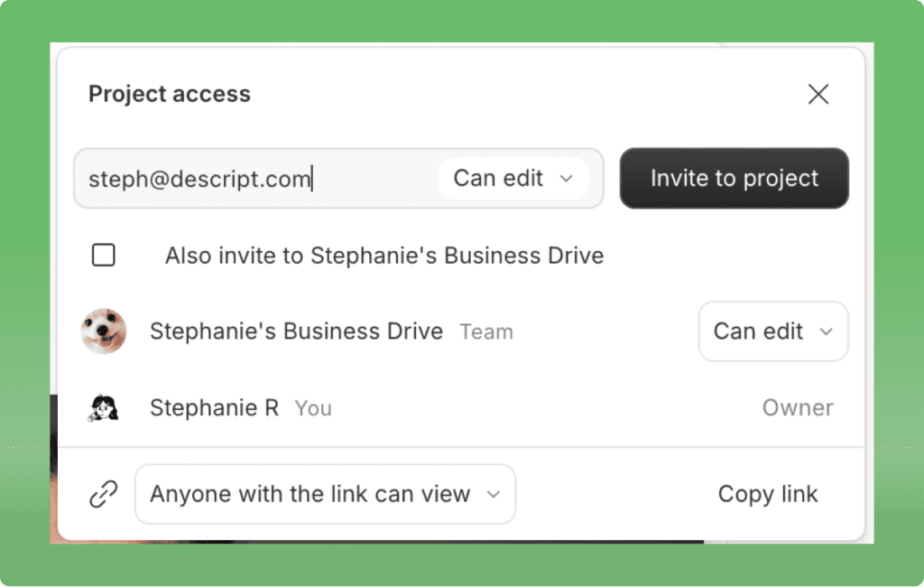Open the Can edit dropdown for Stephanie's Business Drive
Image resolution: width=924 pixels, height=587 pixels.
click(x=772, y=331)
